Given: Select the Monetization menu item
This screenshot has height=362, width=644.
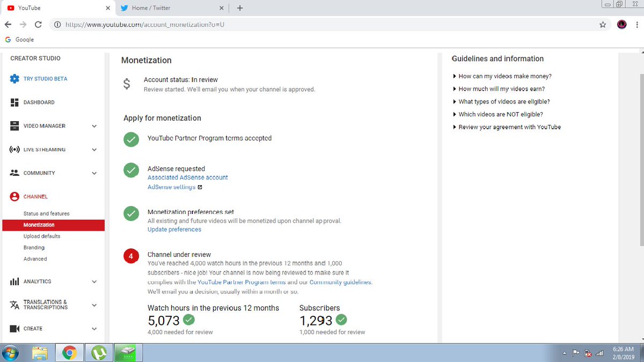Looking at the screenshot, I should 53,225.
